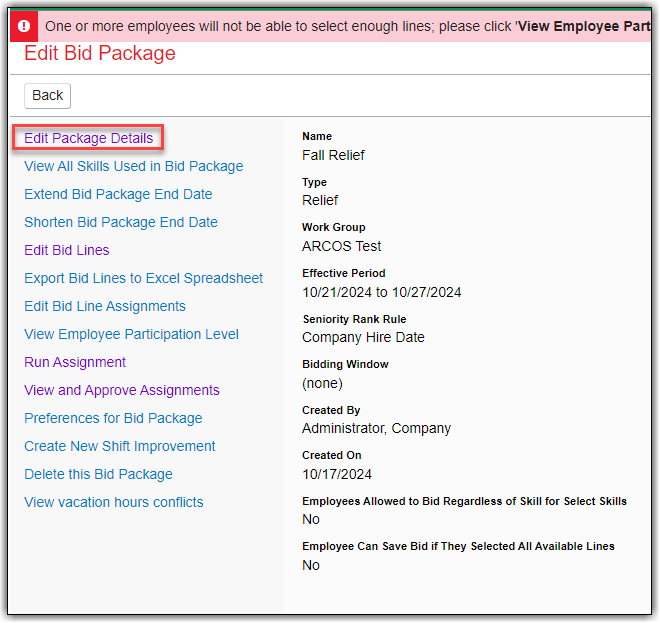This screenshot has height=623, width=660.
Task: Select Extend Bid Package End Date
Action: [118, 194]
